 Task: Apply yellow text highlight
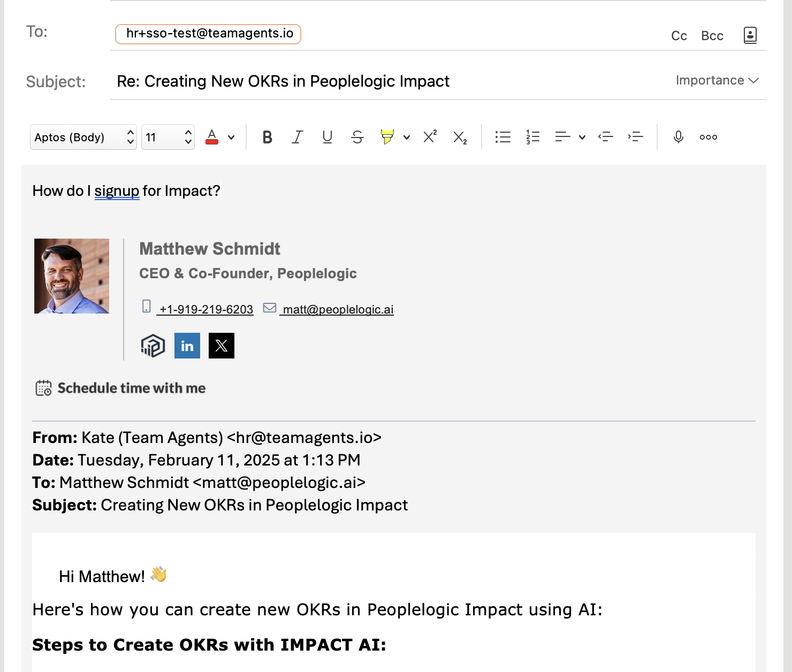tap(387, 137)
